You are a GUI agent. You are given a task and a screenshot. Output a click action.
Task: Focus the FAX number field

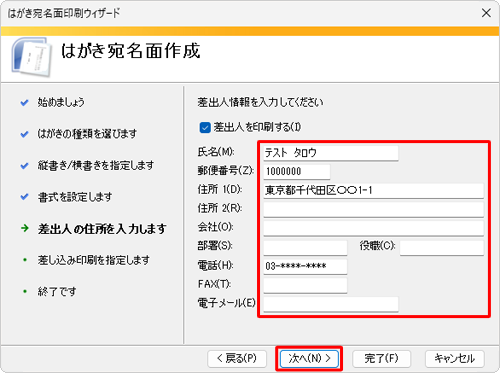[x=305, y=285]
